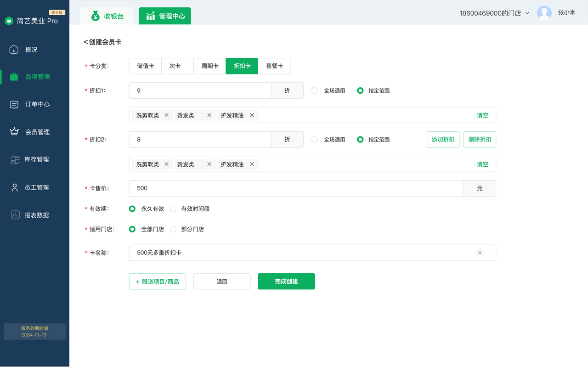
Task: Select the 员工管理 person icon
Action: click(x=15, y=187)
